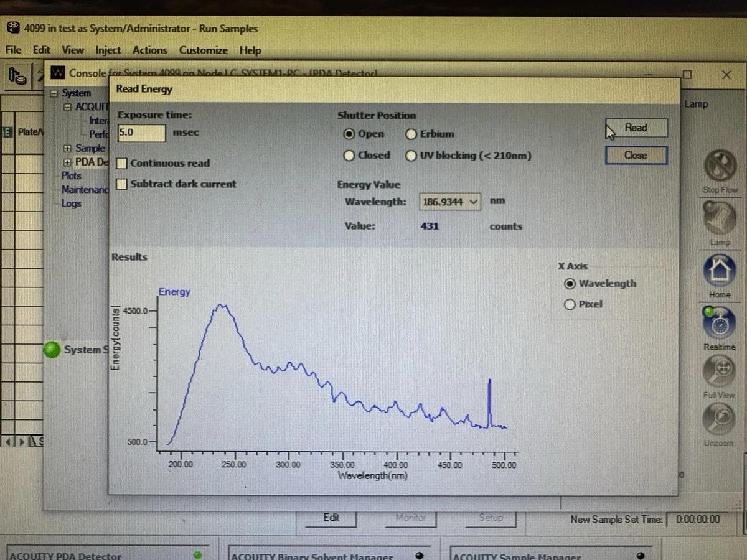This screenshot has width=747, height=560.
Task: Open the Actions menu
Action: click(150, 50)
